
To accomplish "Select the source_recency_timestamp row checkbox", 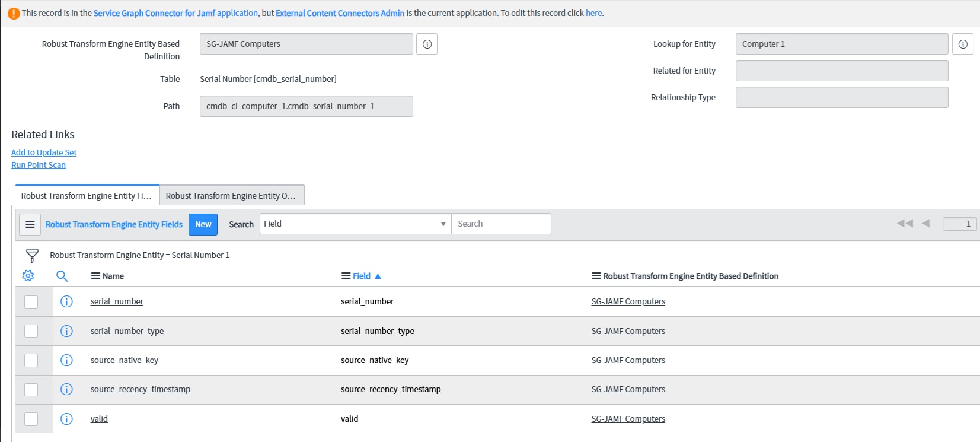I will (31, 389).
